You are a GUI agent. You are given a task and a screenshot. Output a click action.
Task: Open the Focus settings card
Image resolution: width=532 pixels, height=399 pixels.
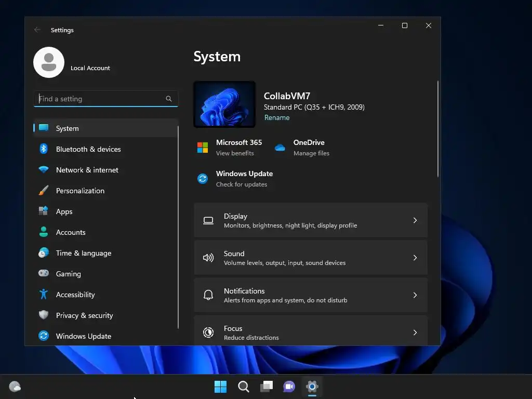tap(311, 331)
